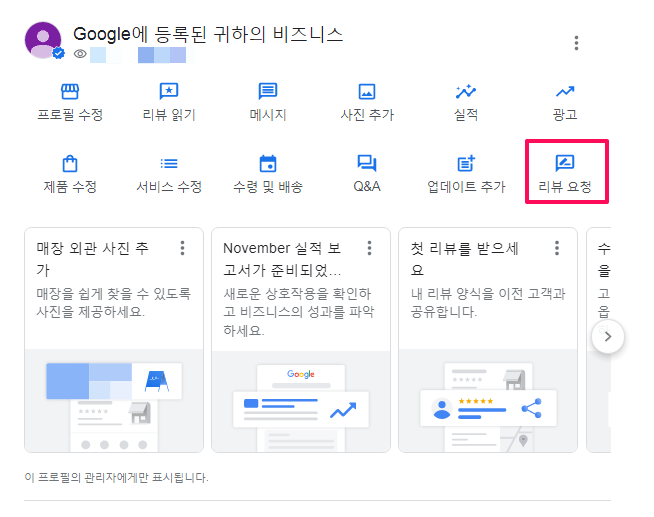The image size is (654, 517).
Task: Click 제품 수정 label
Action: (x=70, y=187)
